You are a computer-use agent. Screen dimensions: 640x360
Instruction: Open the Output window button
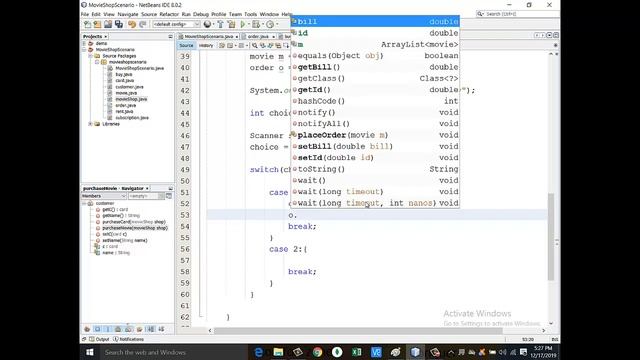coord(99,339)
